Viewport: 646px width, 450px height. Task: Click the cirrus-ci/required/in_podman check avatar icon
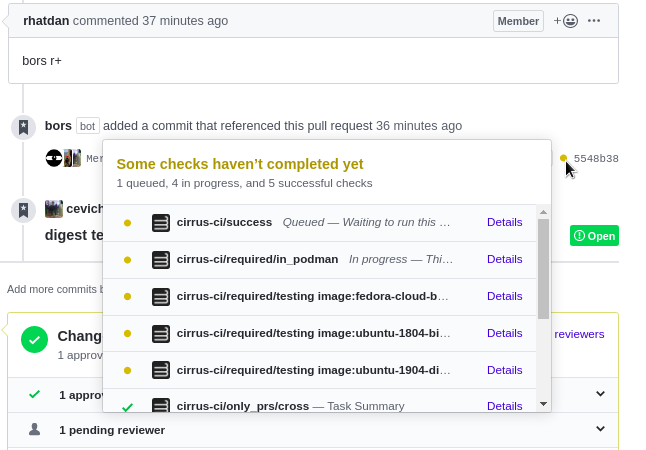[161, 260]
